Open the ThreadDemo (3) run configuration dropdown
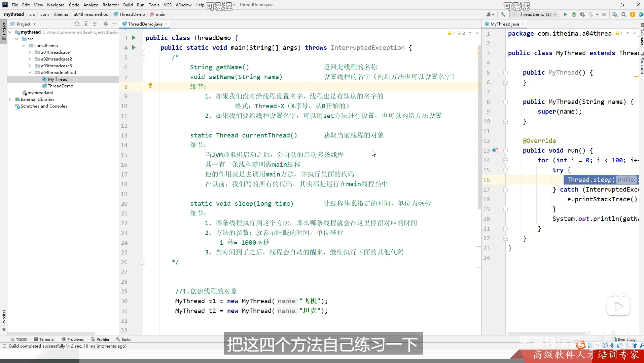The image size is (644, 363). 534,14
